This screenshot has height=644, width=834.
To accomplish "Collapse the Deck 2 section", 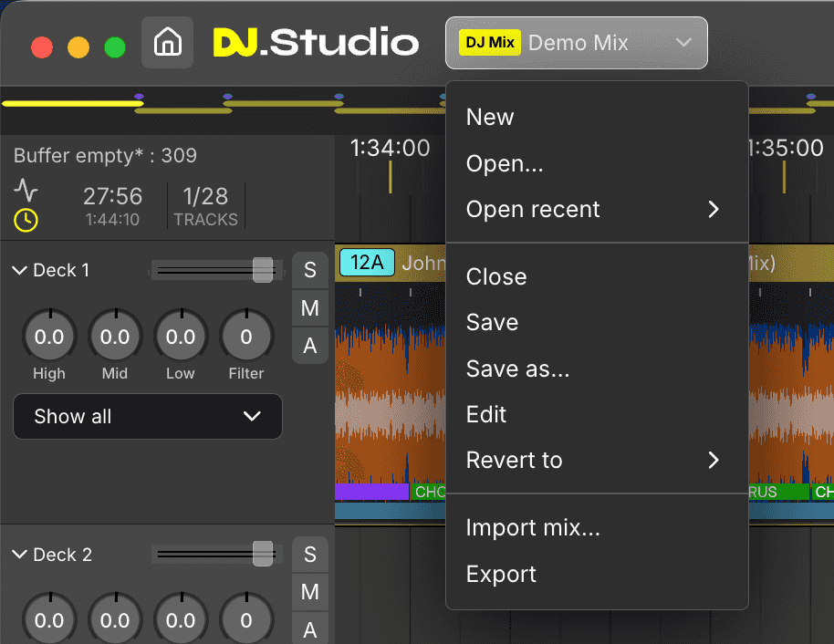I will (x=20, y=555).
